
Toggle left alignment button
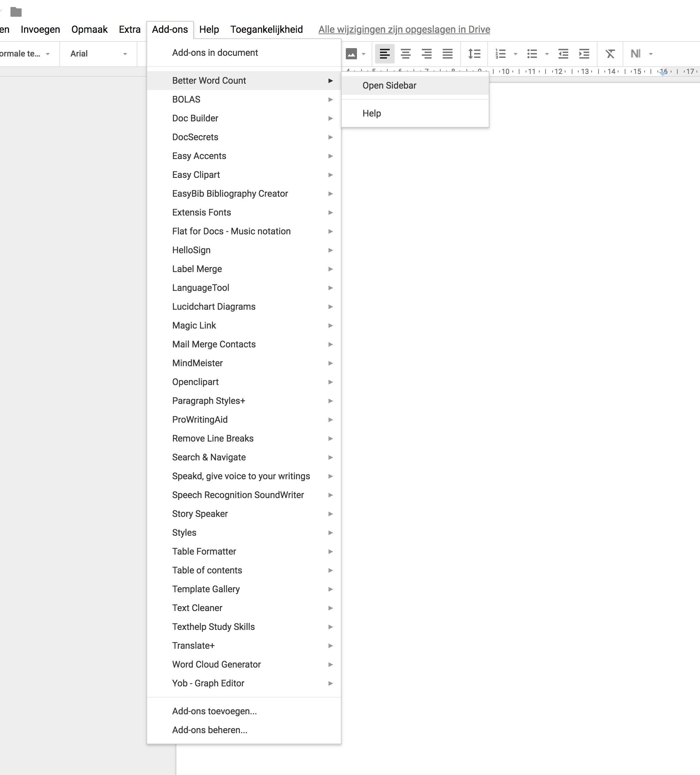(x=385, y=54)
